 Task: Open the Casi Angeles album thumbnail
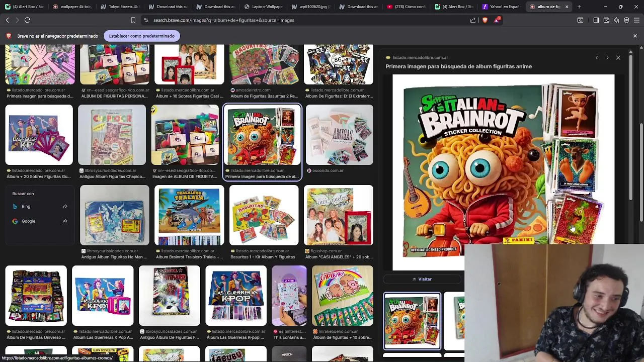pyautogui.click(x=339, y=215)
